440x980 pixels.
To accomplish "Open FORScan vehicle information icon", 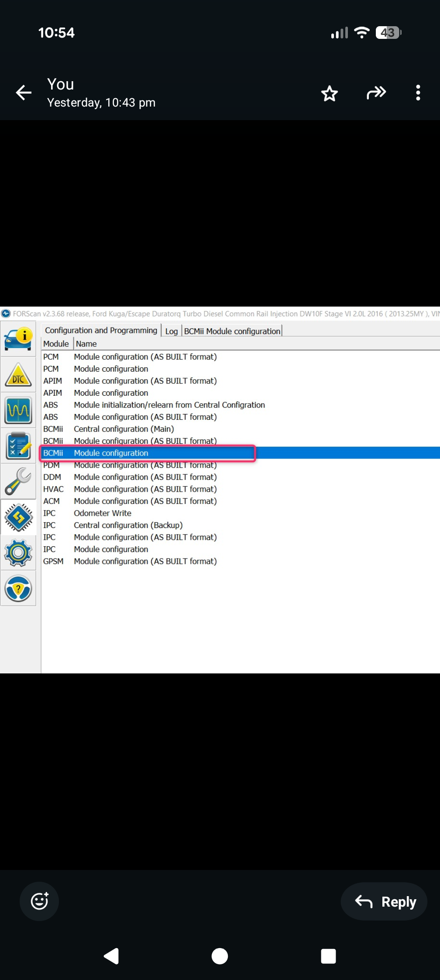I will pyautogui.click(x=18, y=339).
